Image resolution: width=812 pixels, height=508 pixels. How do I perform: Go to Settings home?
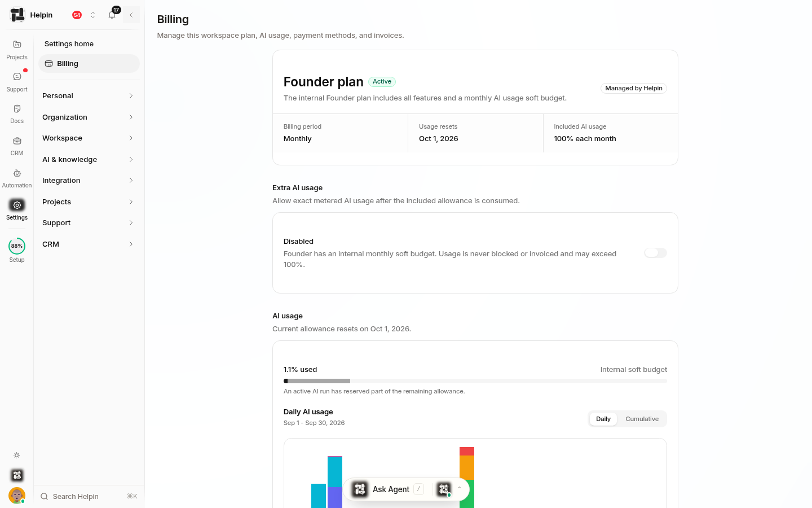(x=69, y=44)
